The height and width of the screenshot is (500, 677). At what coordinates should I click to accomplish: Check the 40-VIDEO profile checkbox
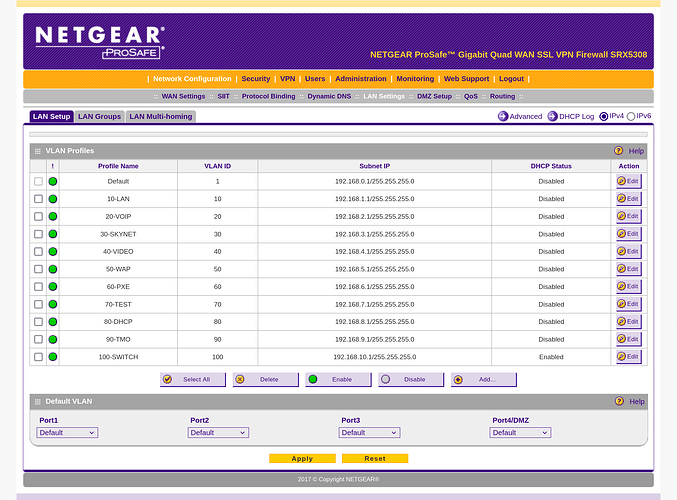click(x=38, y=252)
